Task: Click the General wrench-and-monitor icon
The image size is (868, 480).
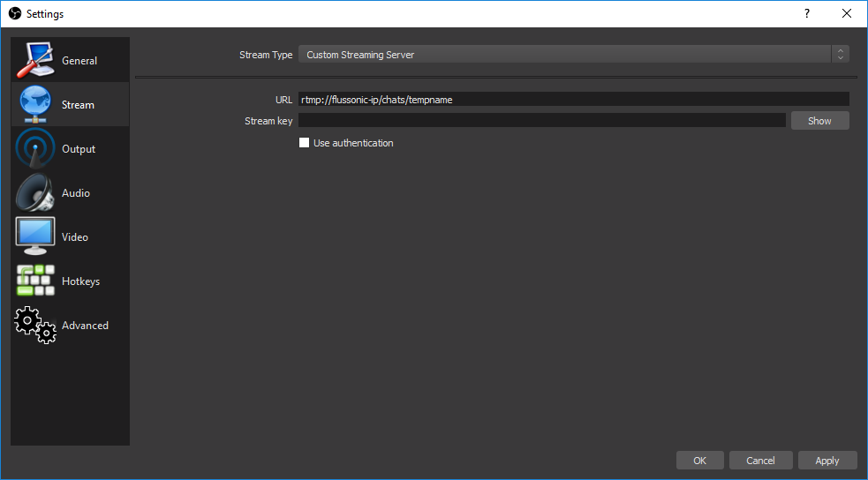Action: 35,61
